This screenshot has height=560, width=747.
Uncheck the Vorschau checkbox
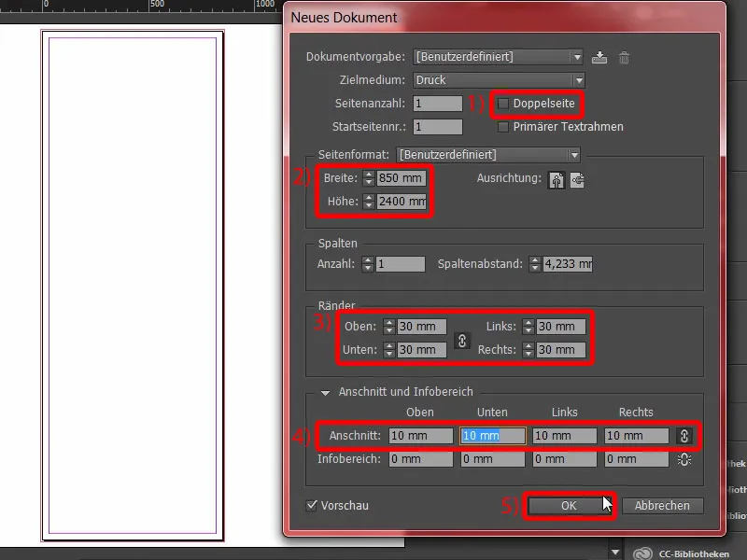[312, 505]
